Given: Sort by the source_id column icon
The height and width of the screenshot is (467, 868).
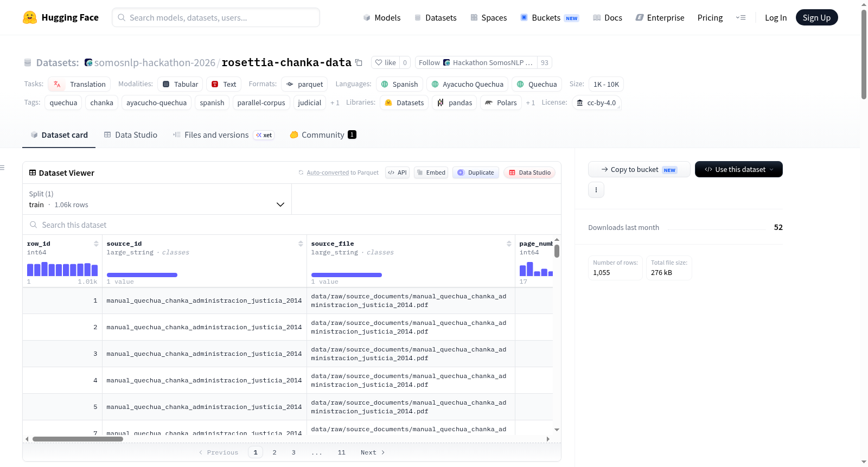Looking at the screenshot, I should pos(301,244).
